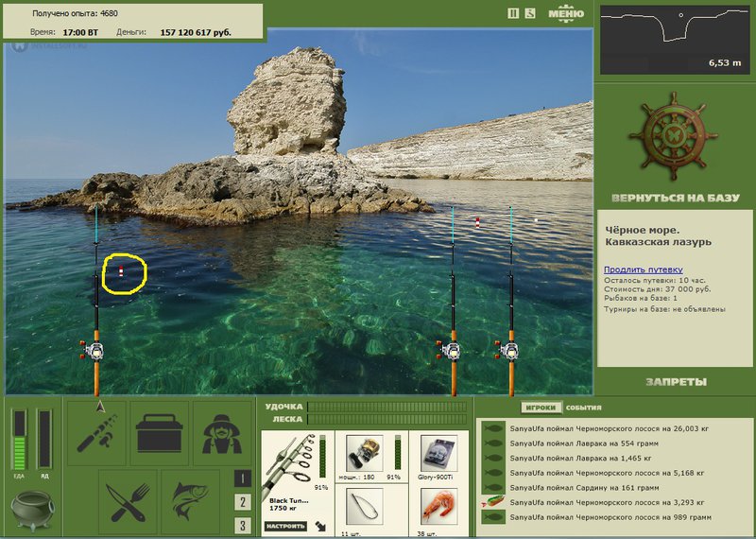Open the caught fish icon
Image resolution: width=756 pixels, height=539 pixels.
[191, 502]
